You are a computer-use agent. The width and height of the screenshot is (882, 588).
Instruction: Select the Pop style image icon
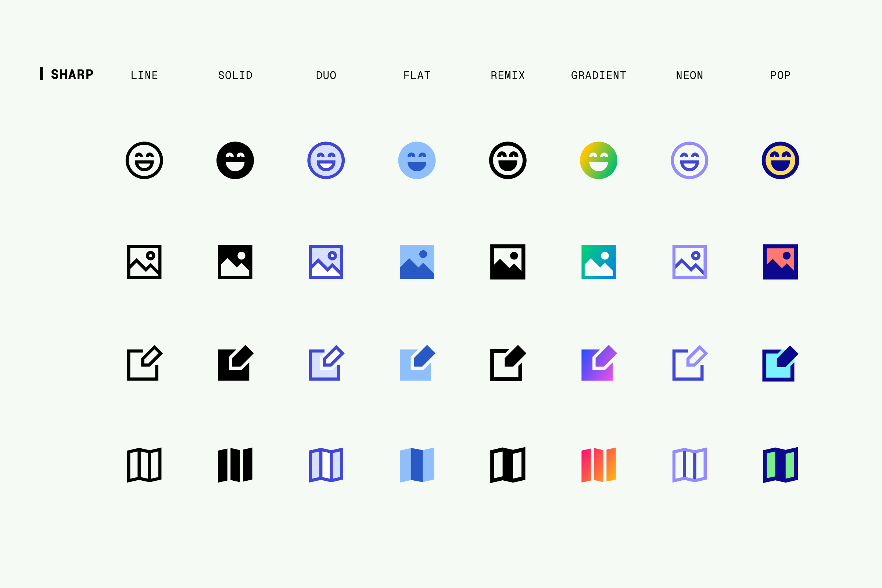[780, 262]
